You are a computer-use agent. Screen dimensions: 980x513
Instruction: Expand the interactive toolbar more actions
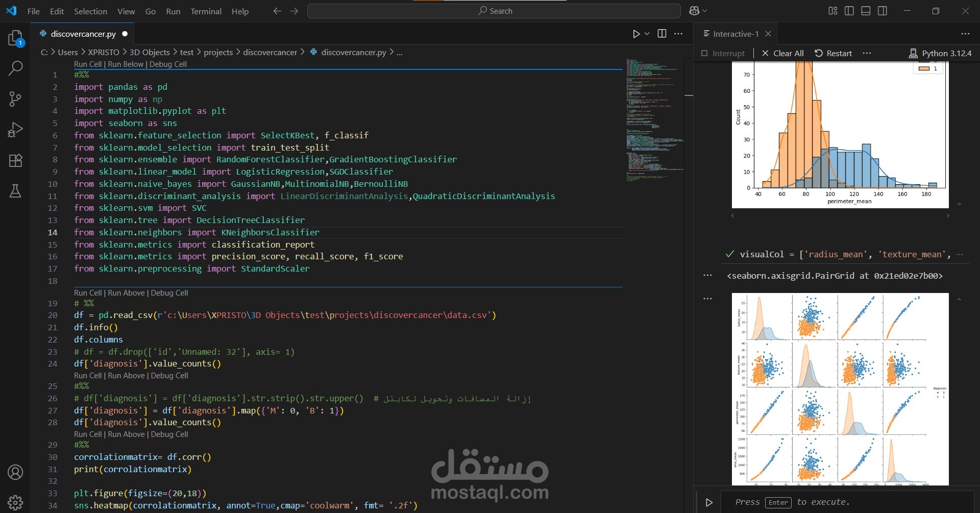pos(867,53)
